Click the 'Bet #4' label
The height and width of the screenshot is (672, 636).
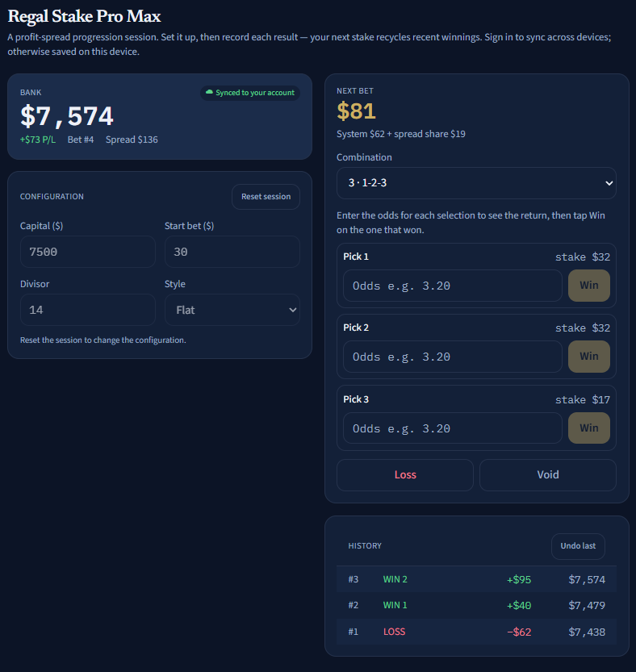(81, 140)
